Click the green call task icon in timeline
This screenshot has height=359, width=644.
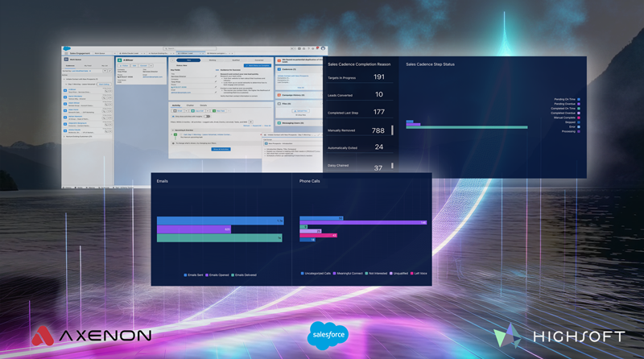[x=175, y=134]
